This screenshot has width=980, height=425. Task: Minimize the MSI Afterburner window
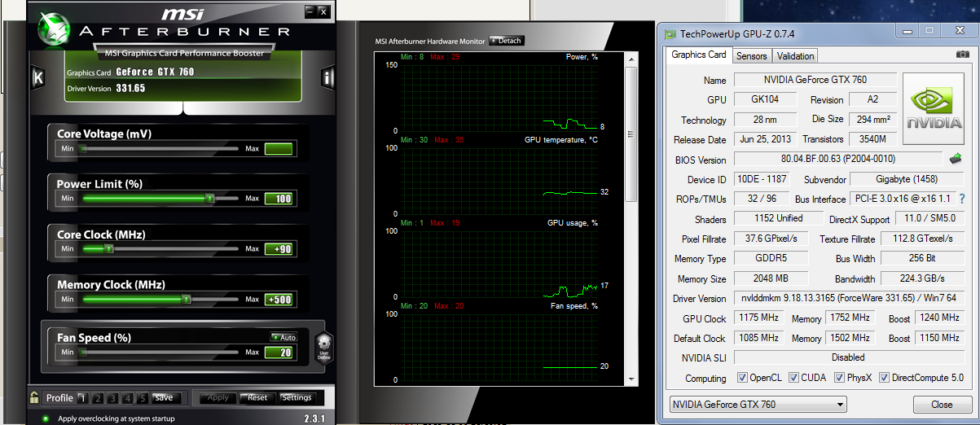[310, 11]
